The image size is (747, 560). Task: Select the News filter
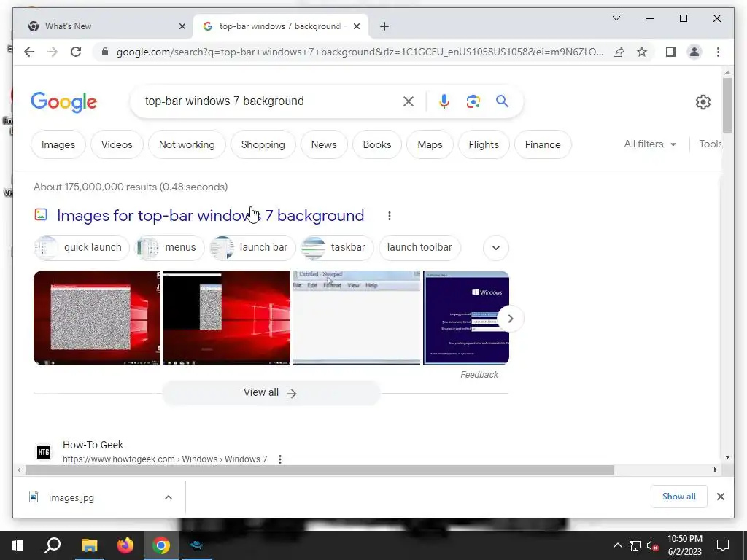click(x=324, y=144)
